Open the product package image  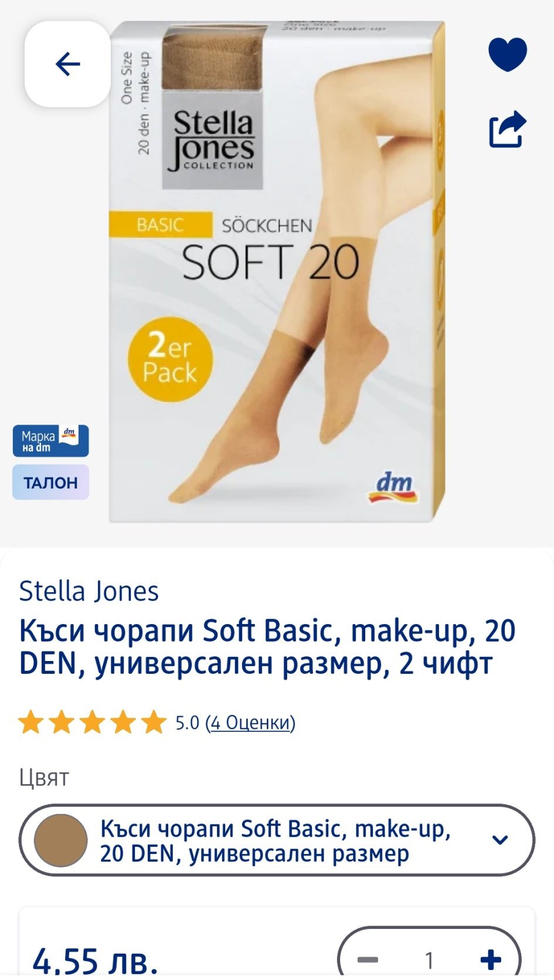277,272
